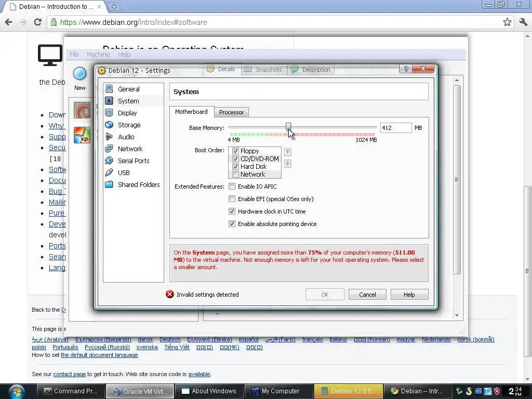The image size is (532, 399).
Task: Switch to Details tab in VirtualBox
Action: pyautogui.click(x=222, y=69)
